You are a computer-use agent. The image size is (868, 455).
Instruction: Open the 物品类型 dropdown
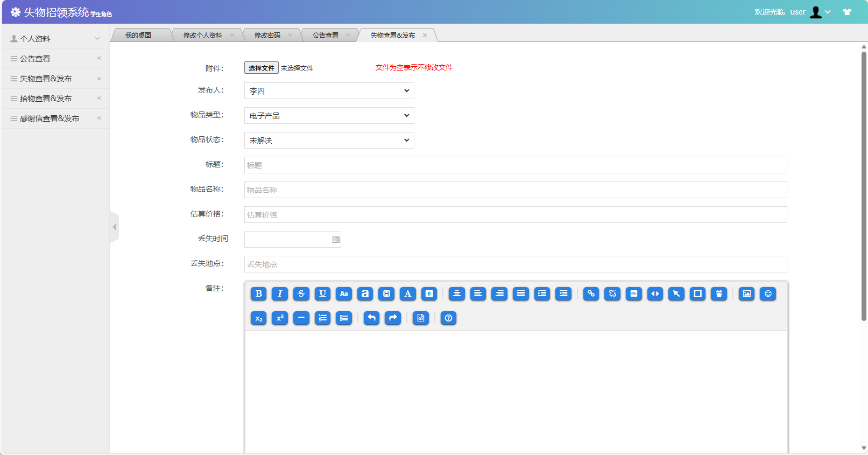tap(329, 116)
